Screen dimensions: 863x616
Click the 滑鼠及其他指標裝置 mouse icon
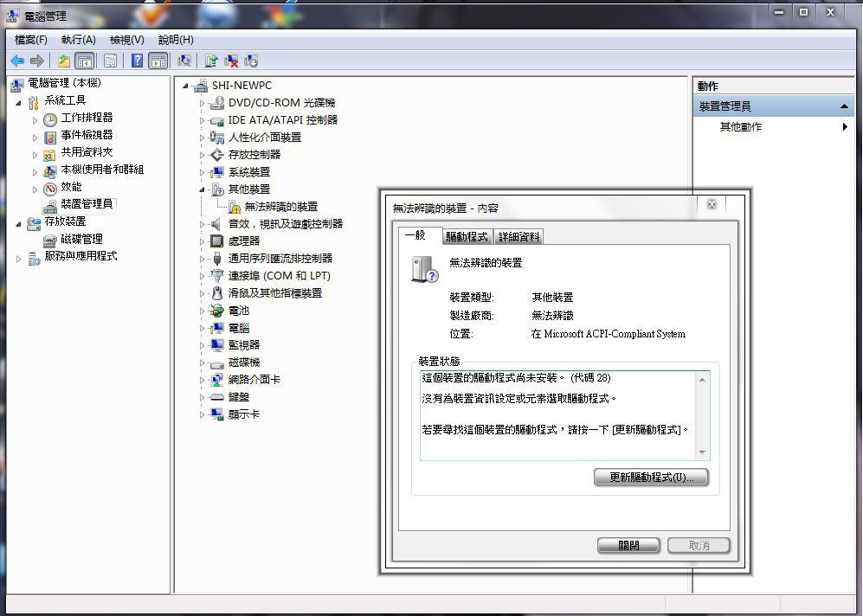pyautogui.click(x=217, y=293)
